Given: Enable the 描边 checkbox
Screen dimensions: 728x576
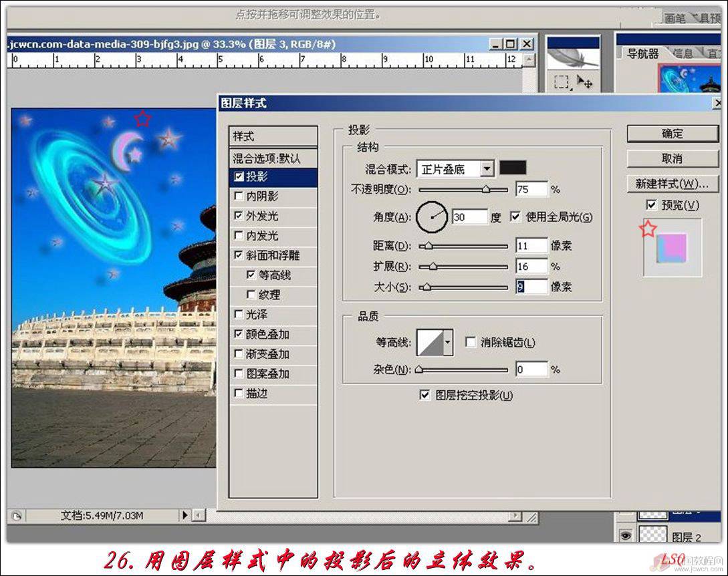Looking at the screenshot, I should tap(239, 393).
